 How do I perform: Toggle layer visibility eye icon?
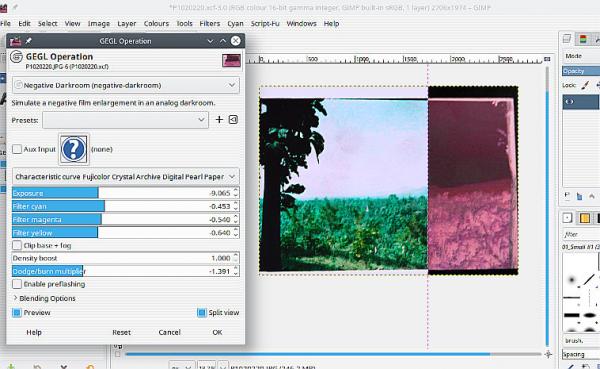click(x=569, y=101)
